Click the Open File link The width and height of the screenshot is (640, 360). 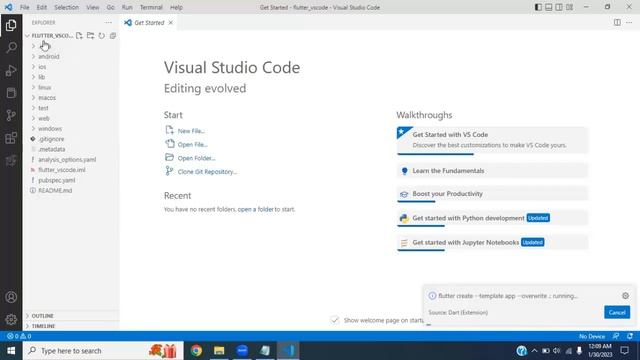coord(193,144)
